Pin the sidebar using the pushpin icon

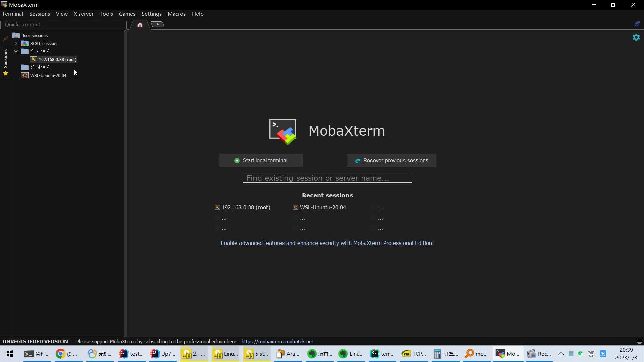[x=5, y=39]
